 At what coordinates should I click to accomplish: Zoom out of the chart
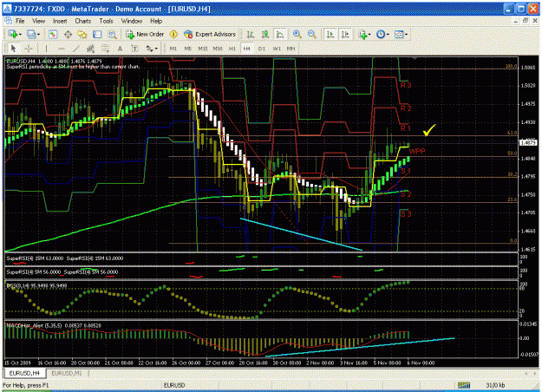[312, 34]
